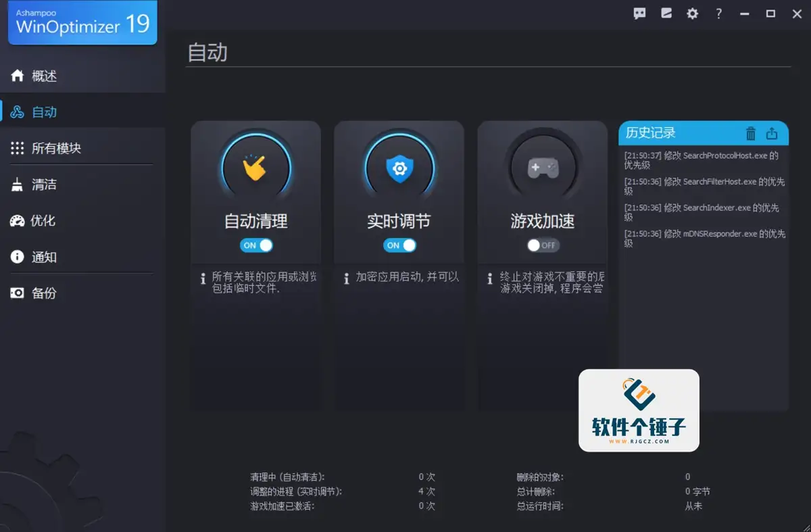Click the 4 次 adjusted process count

426,491
